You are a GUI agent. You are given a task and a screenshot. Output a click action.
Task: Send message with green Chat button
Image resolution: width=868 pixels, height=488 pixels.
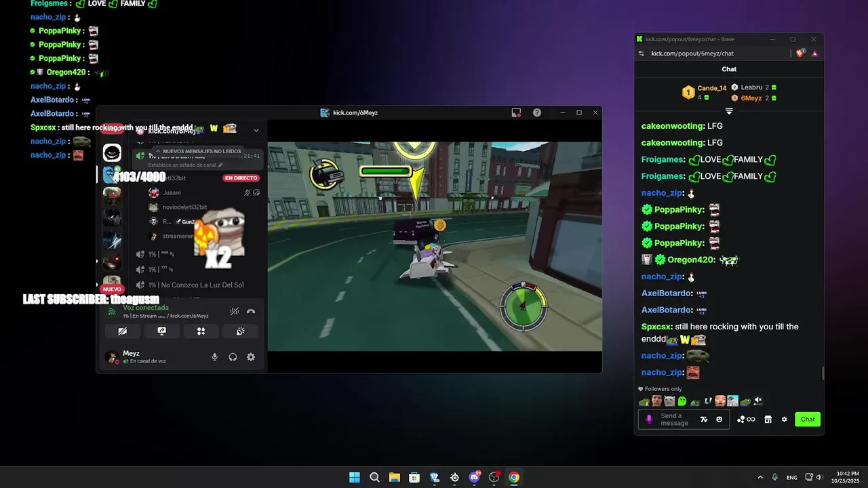(x=808, y=420)
